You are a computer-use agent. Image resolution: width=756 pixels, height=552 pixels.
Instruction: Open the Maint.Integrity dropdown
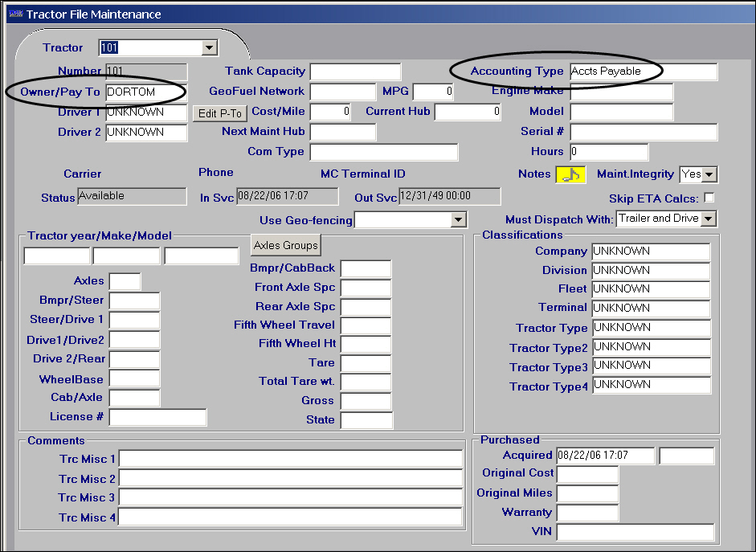click(x=709, y=174)
